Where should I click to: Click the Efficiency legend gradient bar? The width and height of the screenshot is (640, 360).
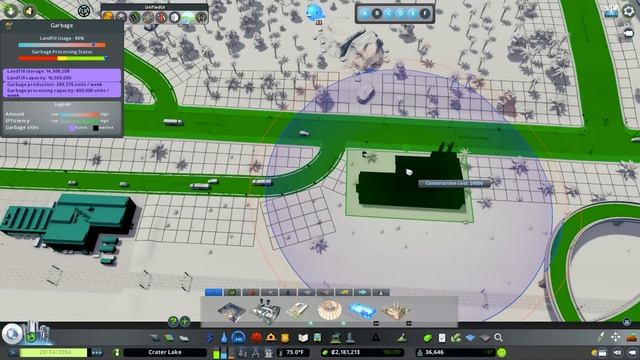point(80,121)
